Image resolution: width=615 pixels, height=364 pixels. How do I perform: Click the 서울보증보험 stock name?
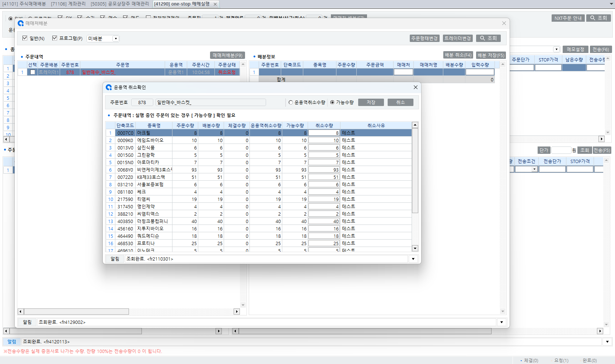point(150,184)
